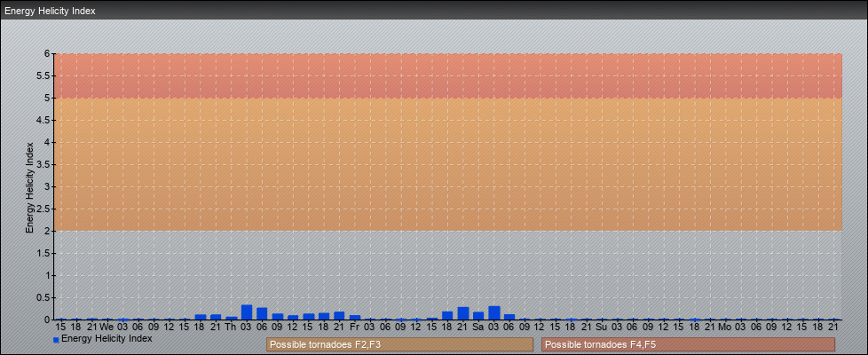This screenshot has height=355, width=868.
Task: Click the Fr day label on x-axis
Action: [355, 327]
